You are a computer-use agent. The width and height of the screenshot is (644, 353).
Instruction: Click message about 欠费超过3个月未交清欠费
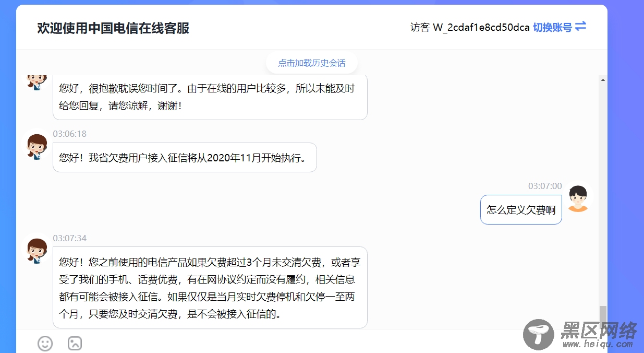(x=210, y=287)
